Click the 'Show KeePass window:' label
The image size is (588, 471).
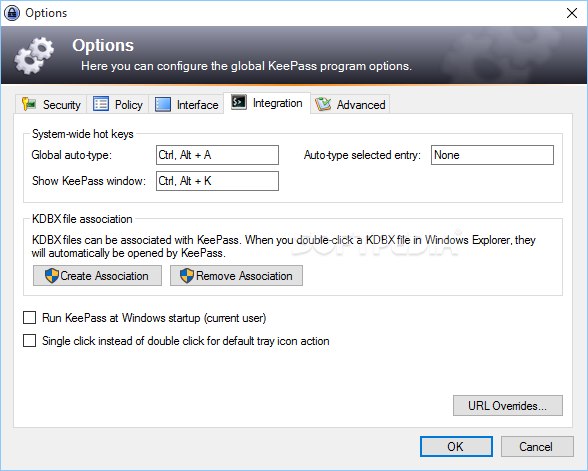[x=89, y=181]
